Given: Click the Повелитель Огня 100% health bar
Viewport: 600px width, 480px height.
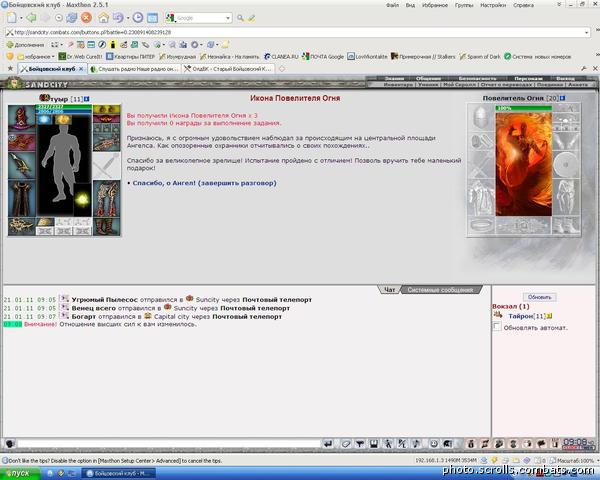Looking at the screenshot, I should tap(523, 108).
